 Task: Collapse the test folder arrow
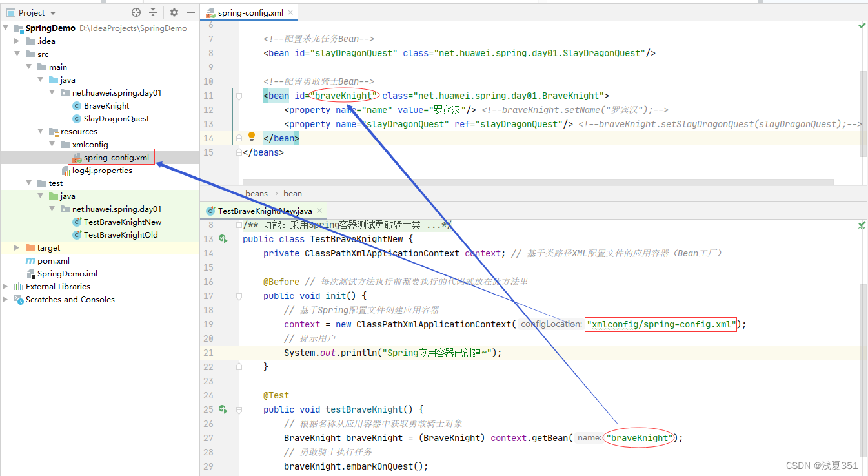point(29,183)
